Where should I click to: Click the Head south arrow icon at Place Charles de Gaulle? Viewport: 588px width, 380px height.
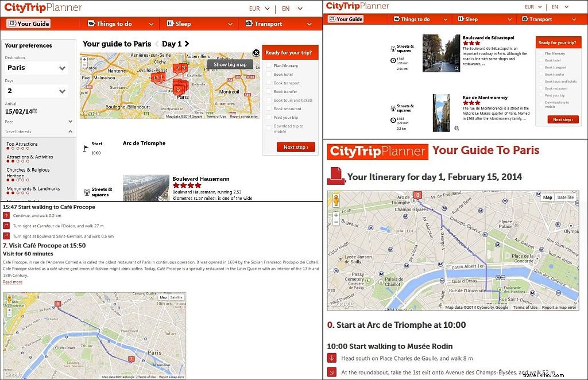pos(331,358)
